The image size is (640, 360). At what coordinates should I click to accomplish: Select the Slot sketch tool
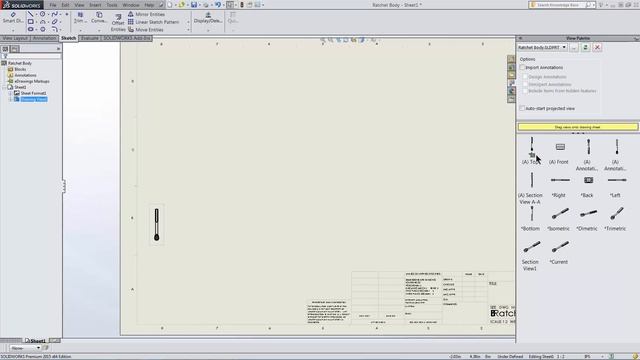pos(31,29)
